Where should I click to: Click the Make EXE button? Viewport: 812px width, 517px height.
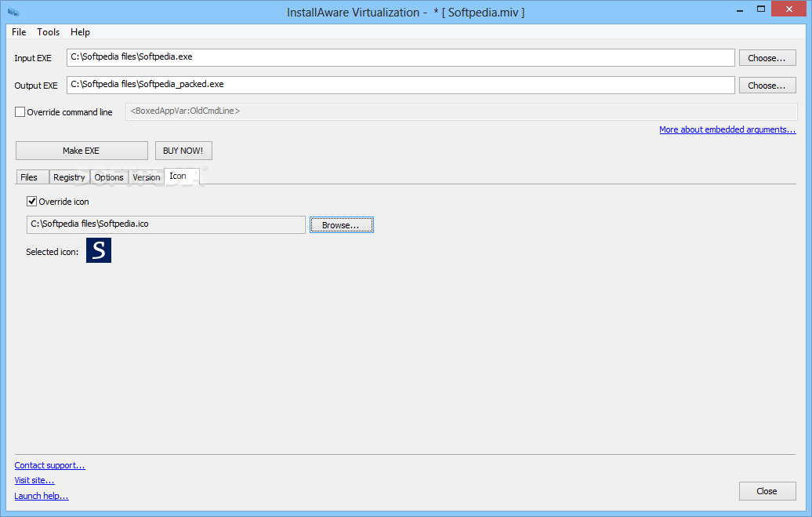point(82,151)
